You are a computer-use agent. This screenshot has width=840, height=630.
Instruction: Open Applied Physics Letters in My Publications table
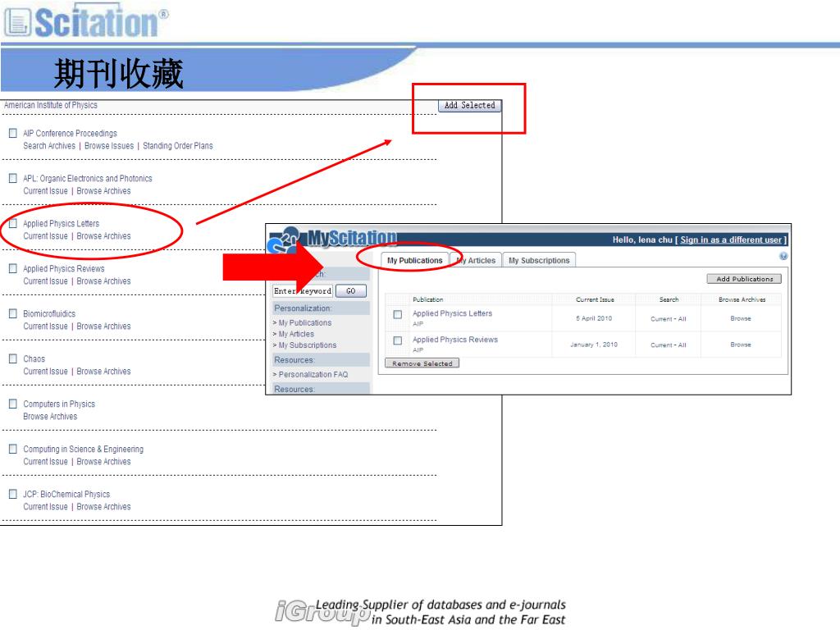click(x=452, y=313)
